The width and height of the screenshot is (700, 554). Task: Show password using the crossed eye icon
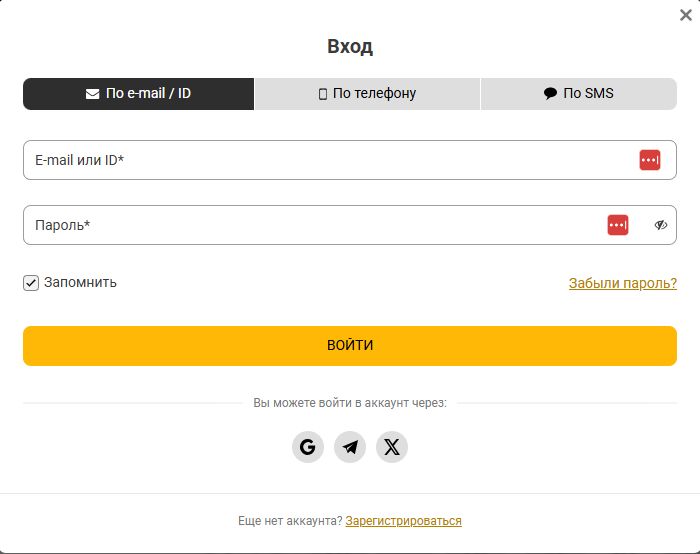(660, 225)
